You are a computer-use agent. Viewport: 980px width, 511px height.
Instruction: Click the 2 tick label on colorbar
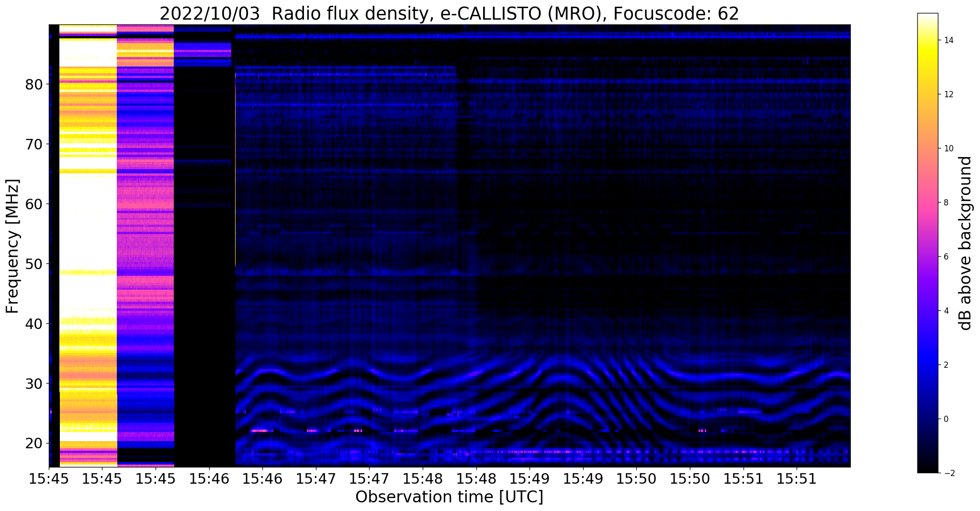(x=946, y=365)
